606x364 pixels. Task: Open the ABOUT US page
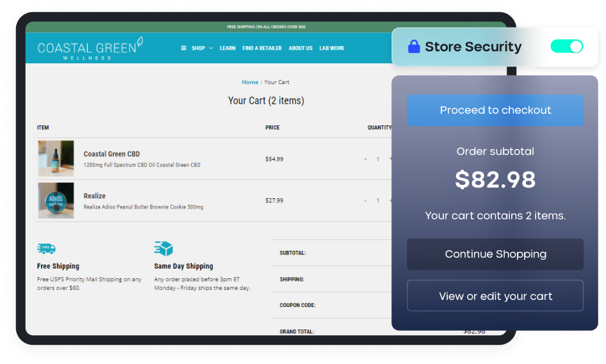[300, 48]
